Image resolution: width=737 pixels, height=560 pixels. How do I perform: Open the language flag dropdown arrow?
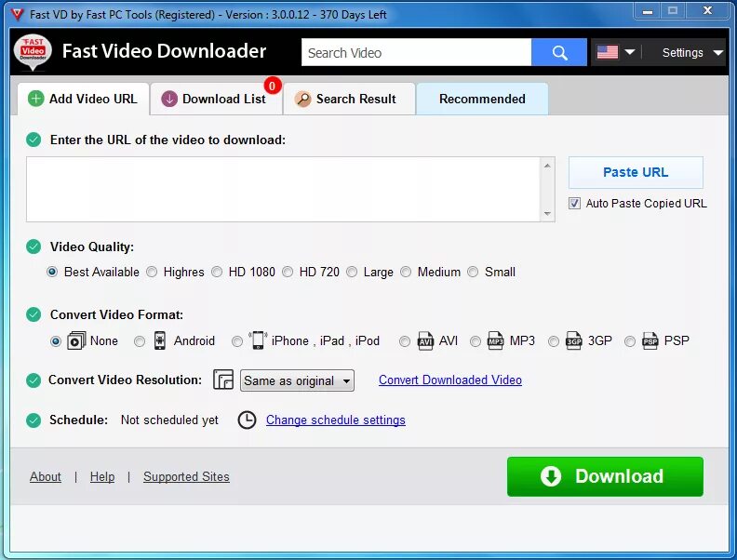pos(630,52)
